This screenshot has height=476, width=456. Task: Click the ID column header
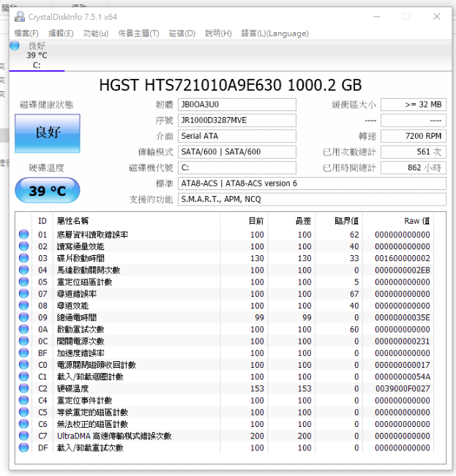click(x=42, y=221)
